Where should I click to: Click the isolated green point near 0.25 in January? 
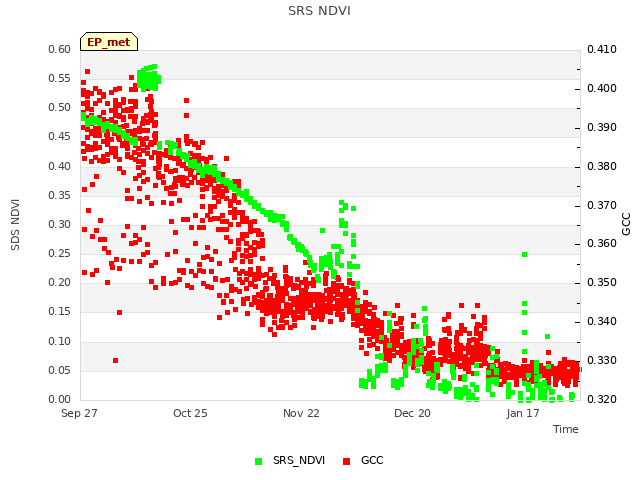point(524,254)
